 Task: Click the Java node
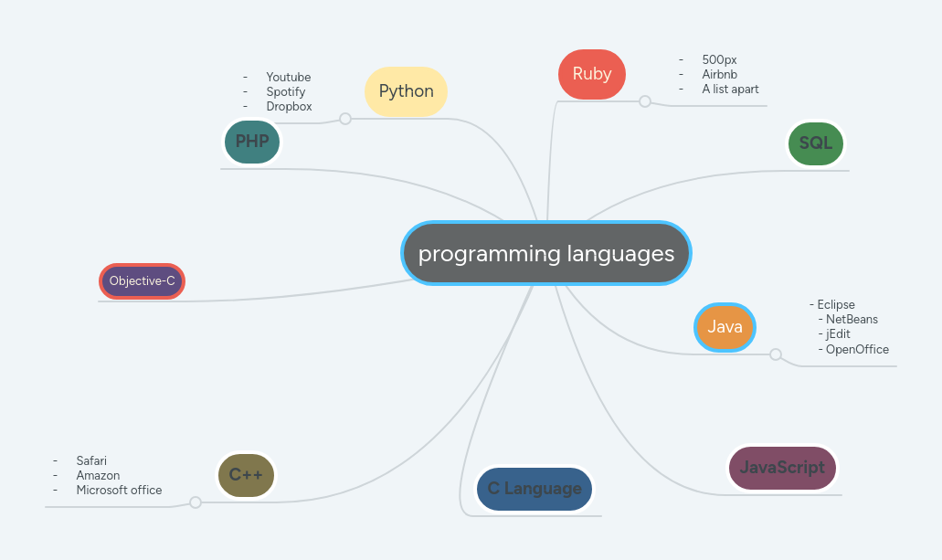[725, 327]
